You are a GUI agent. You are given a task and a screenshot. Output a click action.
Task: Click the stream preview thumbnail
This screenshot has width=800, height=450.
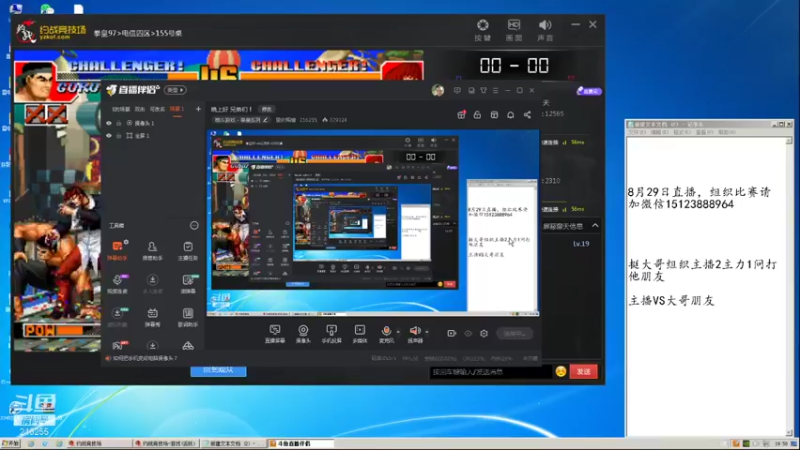click(373, 223)
